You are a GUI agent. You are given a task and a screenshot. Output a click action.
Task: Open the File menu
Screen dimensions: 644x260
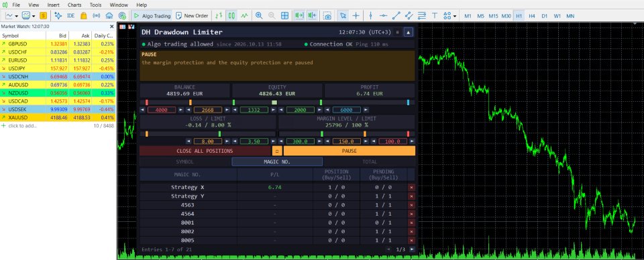tap(16, 5)
